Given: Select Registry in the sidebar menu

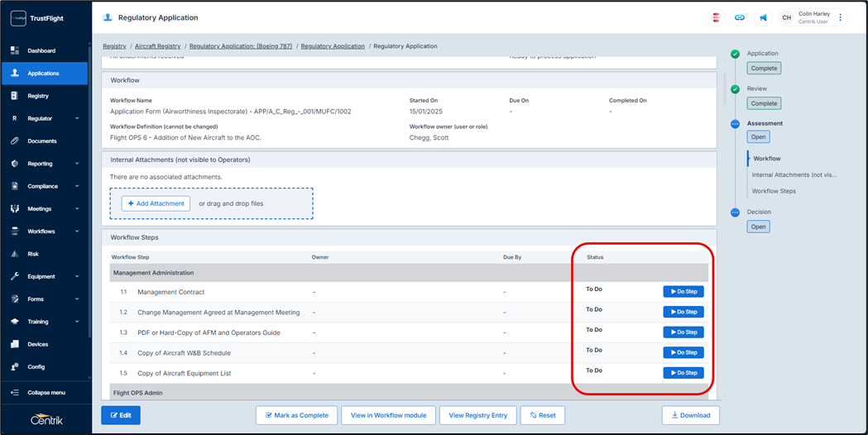Looking at the screenshot, I should [38, 96].
